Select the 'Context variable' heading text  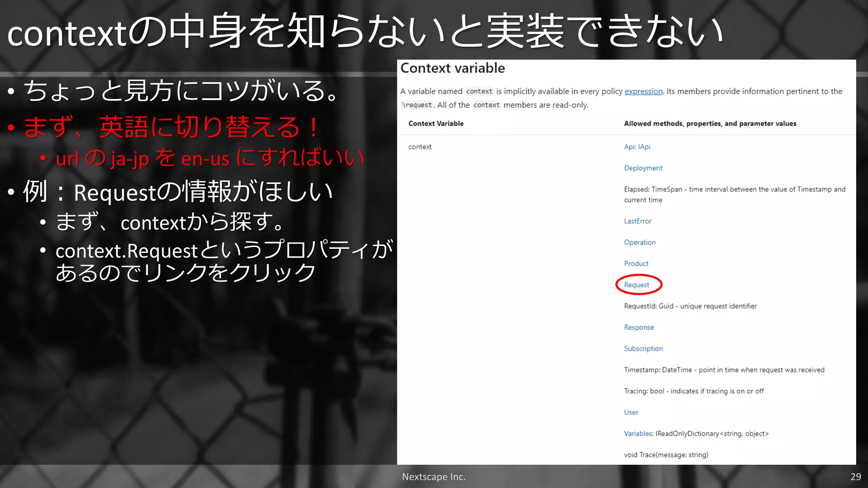[453, 68]
